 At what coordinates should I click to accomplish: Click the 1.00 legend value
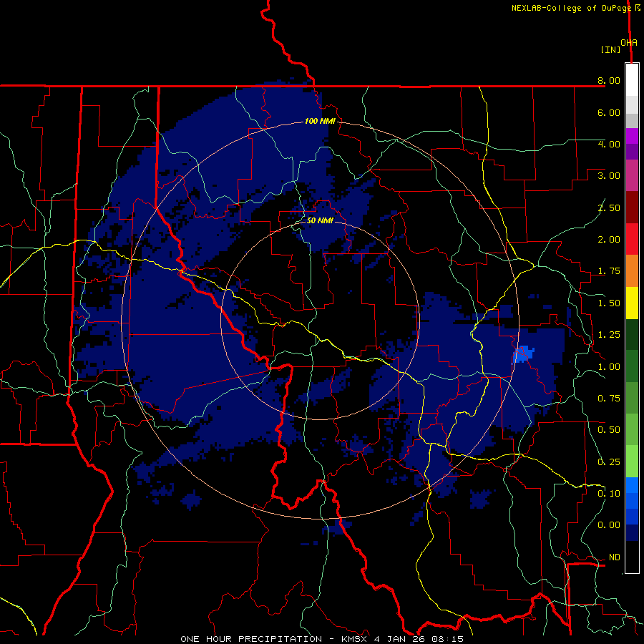coord(609,367)
